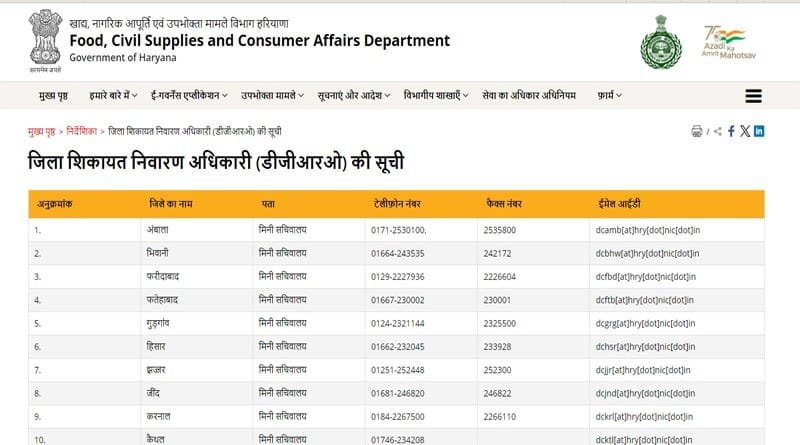Open the hamburger menu icon
Screen dimensions: 800x445
coord(754,96)
